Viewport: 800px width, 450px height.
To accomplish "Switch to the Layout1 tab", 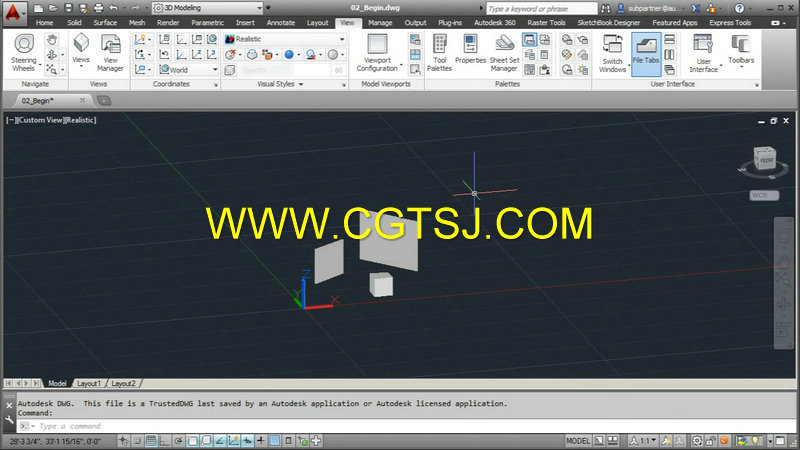I will click(89, 383).
